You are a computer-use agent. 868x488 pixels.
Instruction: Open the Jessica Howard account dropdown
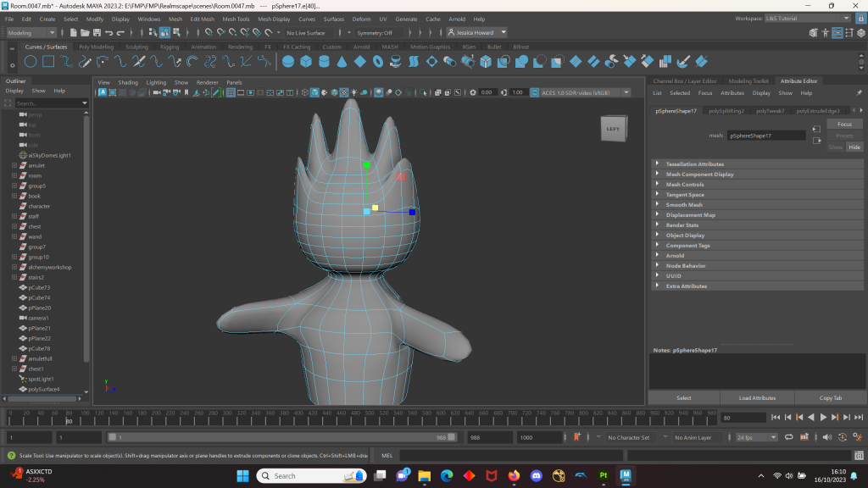[476, 33]
